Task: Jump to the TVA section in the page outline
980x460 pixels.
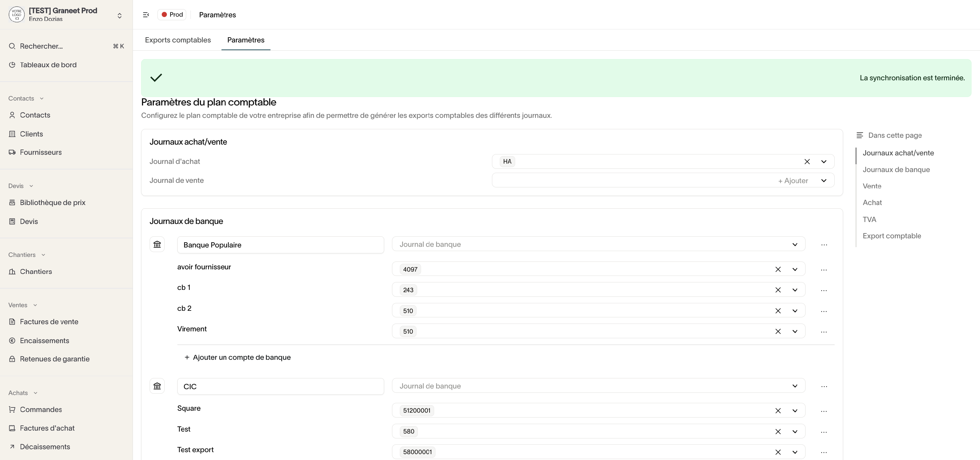Action: 869,219
